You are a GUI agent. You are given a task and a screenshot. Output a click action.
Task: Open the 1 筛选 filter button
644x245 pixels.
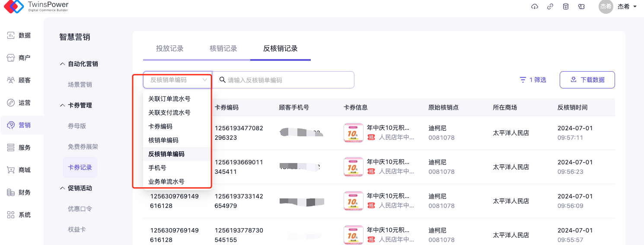point(533,80)
